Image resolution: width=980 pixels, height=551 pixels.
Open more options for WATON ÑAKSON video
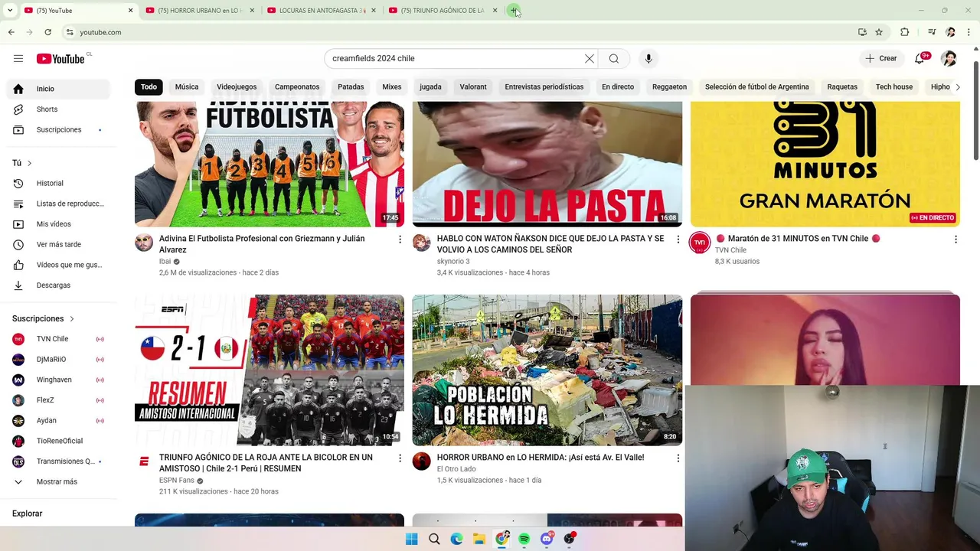point(678,240)
